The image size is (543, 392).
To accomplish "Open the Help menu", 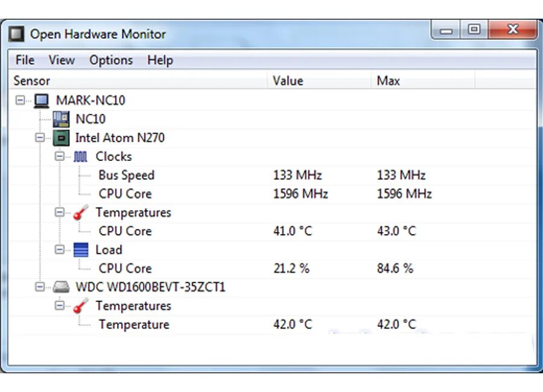I will click(x=160, y=60).
